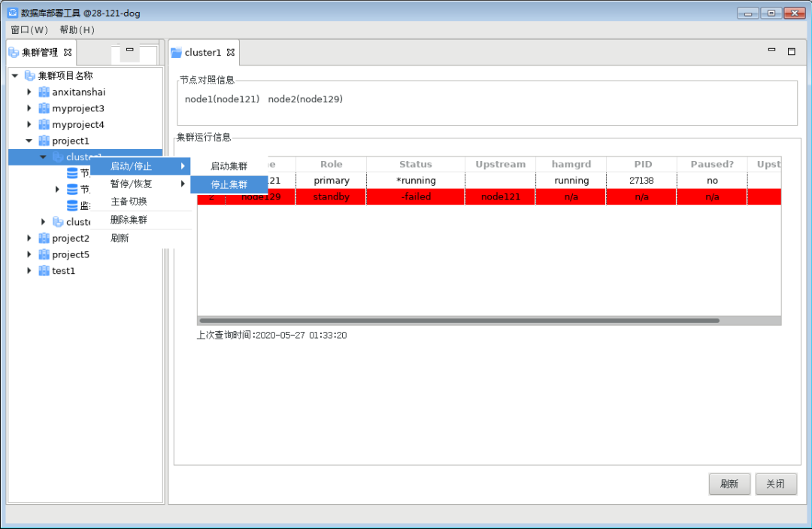This screenshot has height=529, width=812.
Task: Collapse the project1 node
Action: click(x=29, y=141)
